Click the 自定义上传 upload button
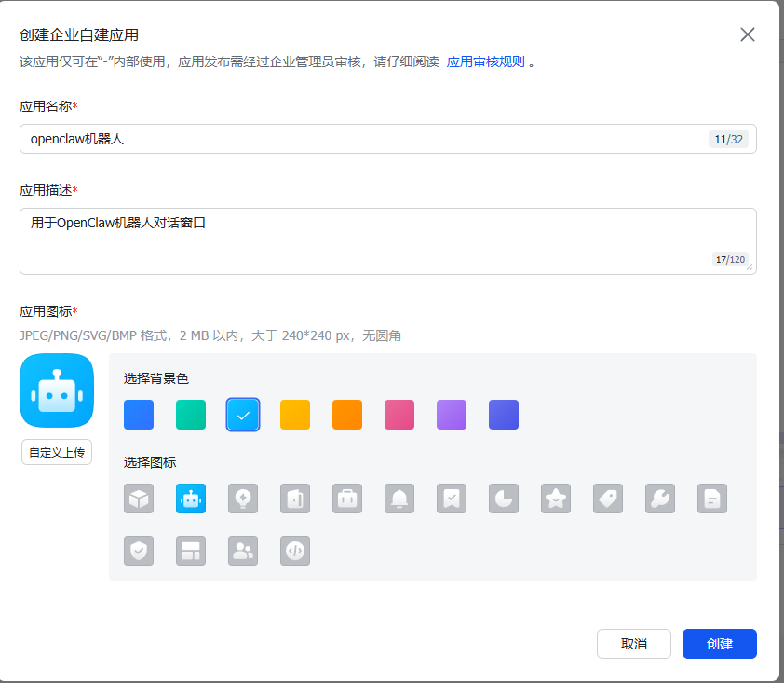The image size is (784, 683). click(x=56, y=452)
